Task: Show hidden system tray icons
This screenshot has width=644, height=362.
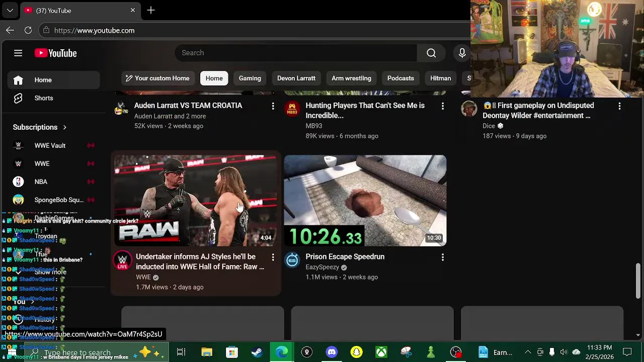Action: coord(528,352)
